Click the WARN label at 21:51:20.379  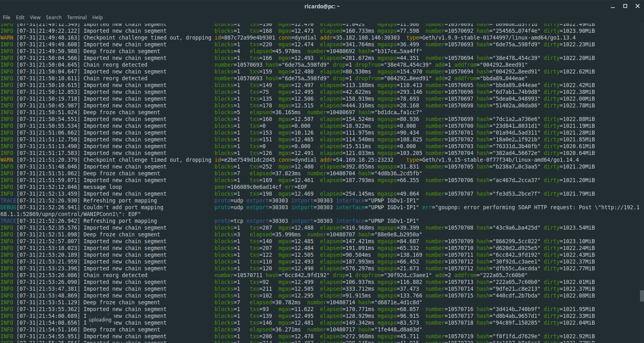click(x=7, y=160)
